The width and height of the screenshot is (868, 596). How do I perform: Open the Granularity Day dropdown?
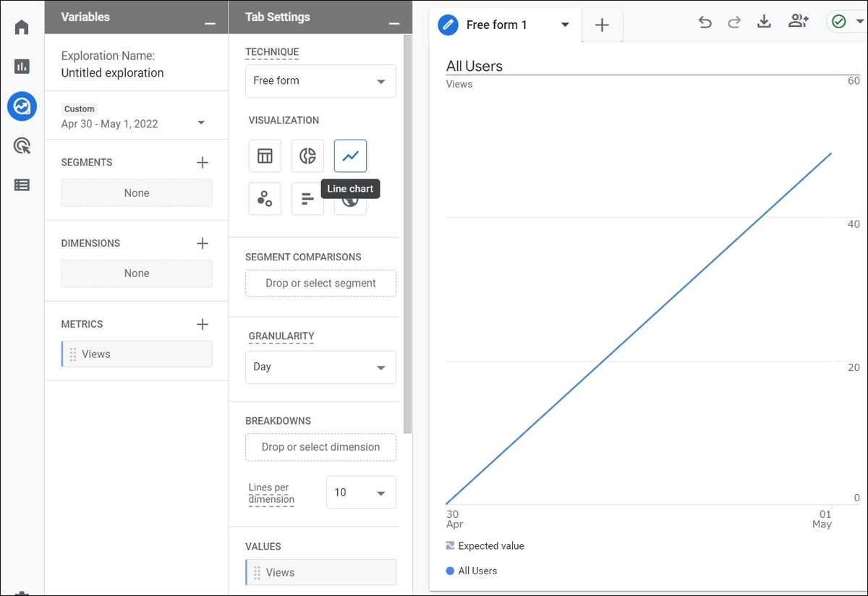tap(320, 367)
